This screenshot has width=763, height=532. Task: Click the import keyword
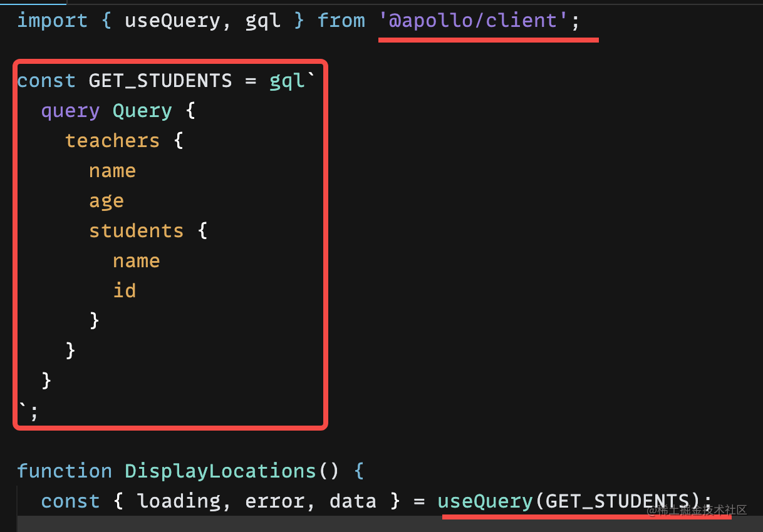[x=52, y=21]
